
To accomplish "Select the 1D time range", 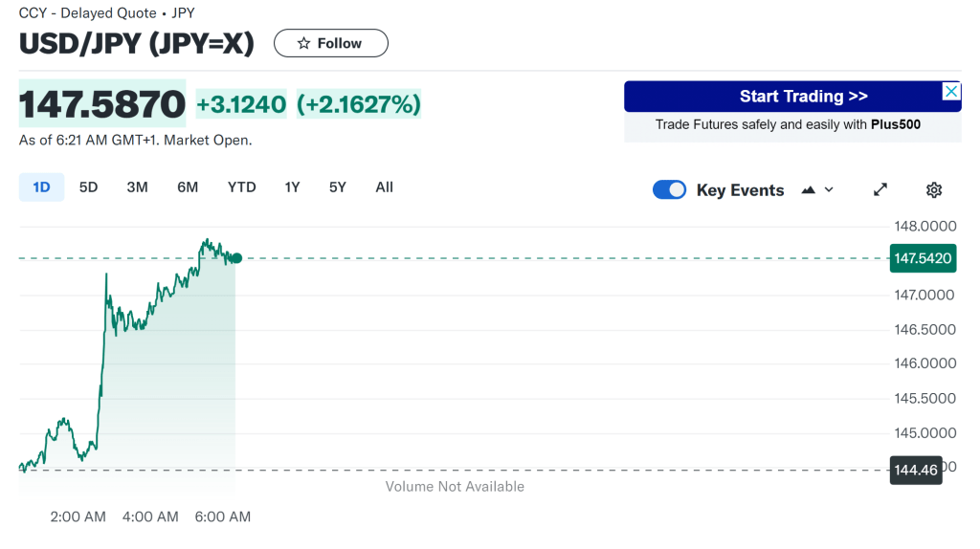I will click(41, 187).
